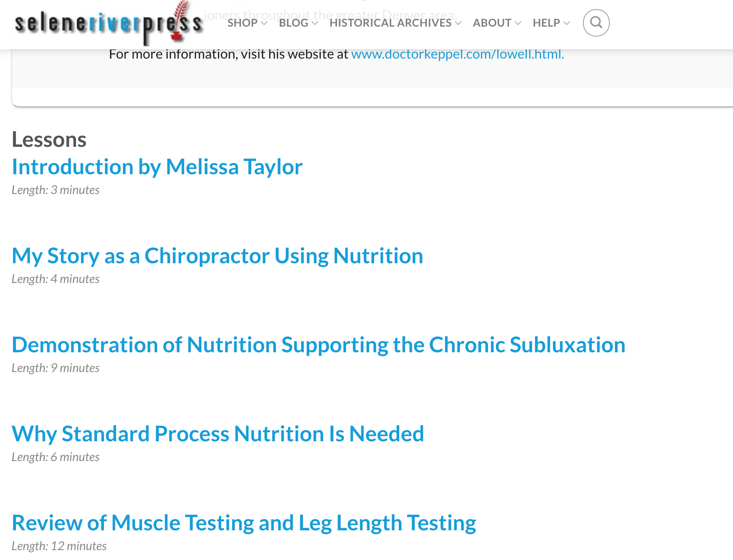The height and width of the screenshot is (560, 733).
Task: Open My Story as a Chiropractor lesson
Action: pyautogui.click(x=217, y=256)
